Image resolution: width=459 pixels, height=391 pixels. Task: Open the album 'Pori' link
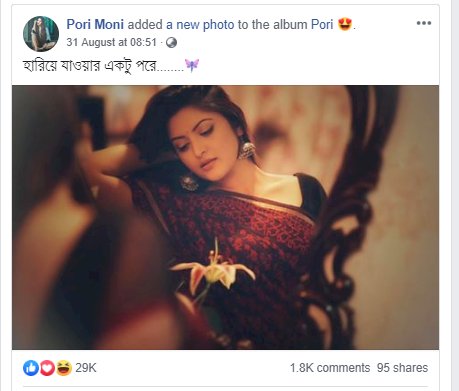tap(322, 24)
